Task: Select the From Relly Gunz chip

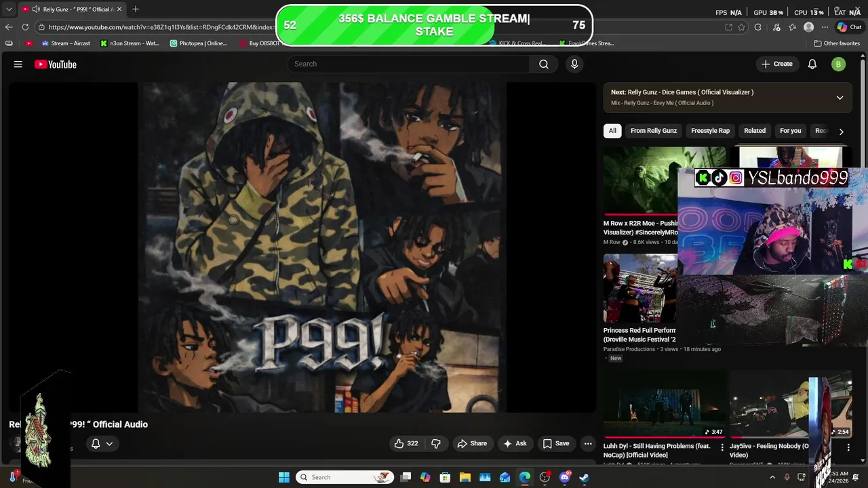Action: pyautogui.click(x=654, y=131)
